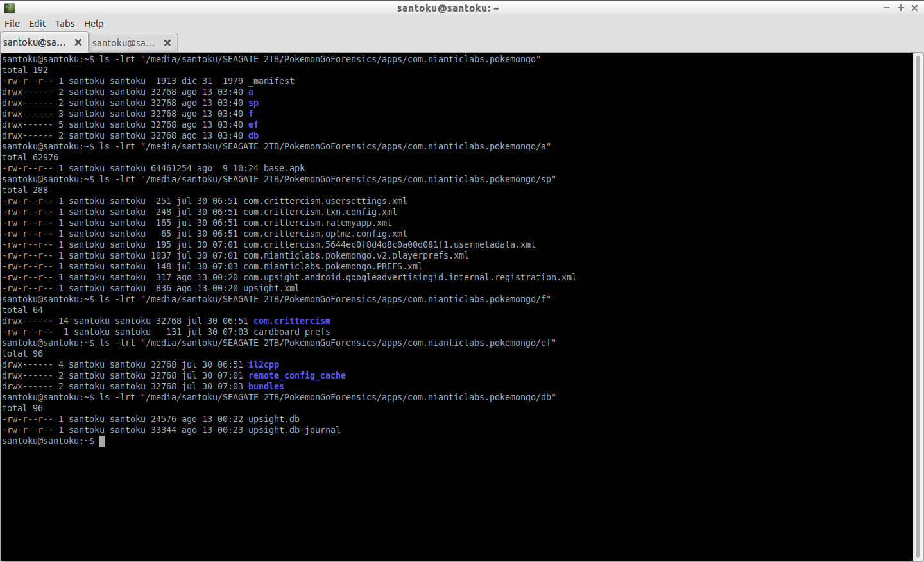Click the terminal icon in title bar
This screenshot has width=924, height=562.
tap(9, 8)
